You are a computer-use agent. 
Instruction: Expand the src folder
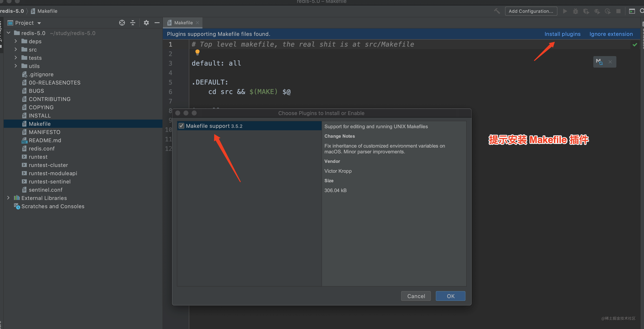16,49
